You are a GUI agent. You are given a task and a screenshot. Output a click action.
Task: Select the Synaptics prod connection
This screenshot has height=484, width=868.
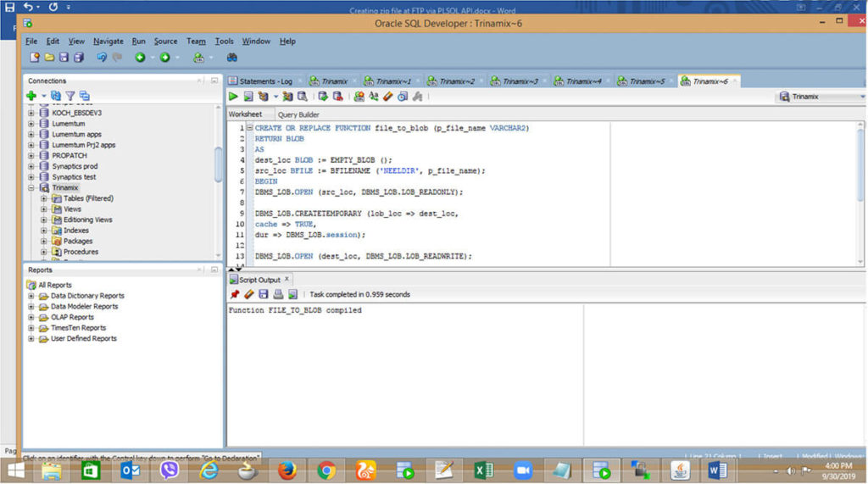tap(75, 166)
